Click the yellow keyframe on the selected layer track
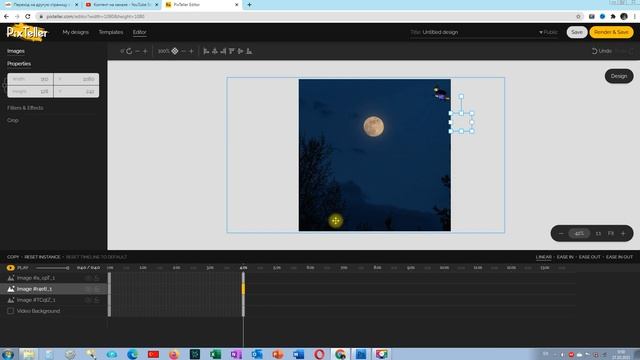The image size is (640, 360). coord(243,289)
